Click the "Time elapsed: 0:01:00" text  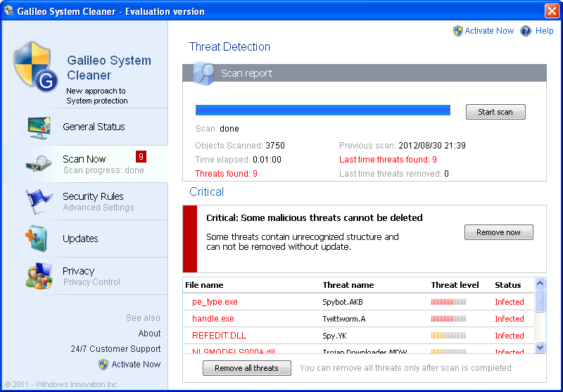click(x=238, y=160)
